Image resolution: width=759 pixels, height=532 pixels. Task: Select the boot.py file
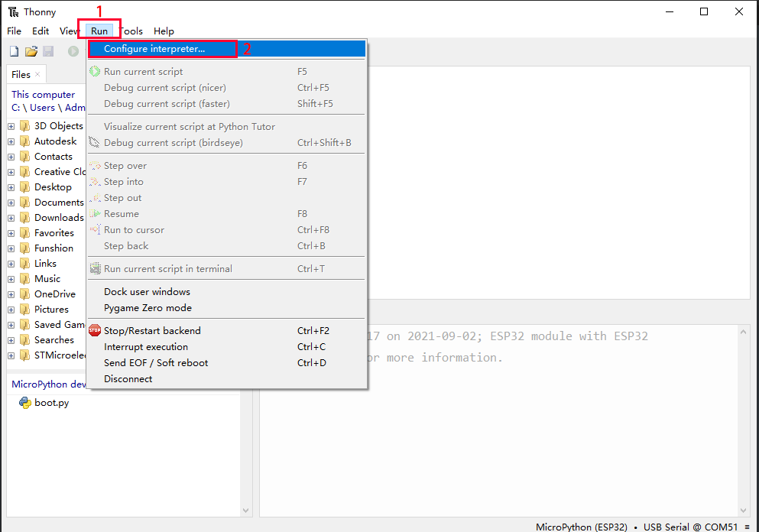click(51, 403)
